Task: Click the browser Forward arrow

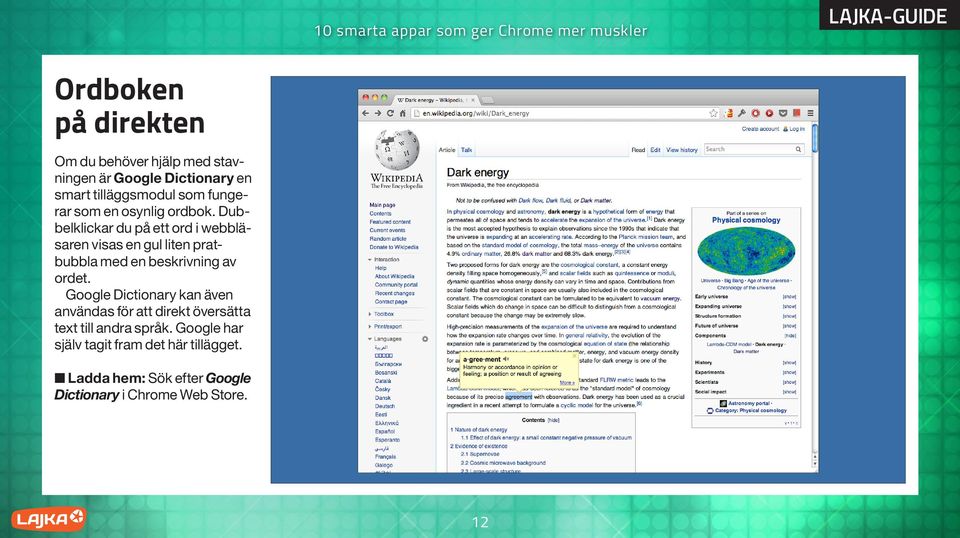Action: 378,113
